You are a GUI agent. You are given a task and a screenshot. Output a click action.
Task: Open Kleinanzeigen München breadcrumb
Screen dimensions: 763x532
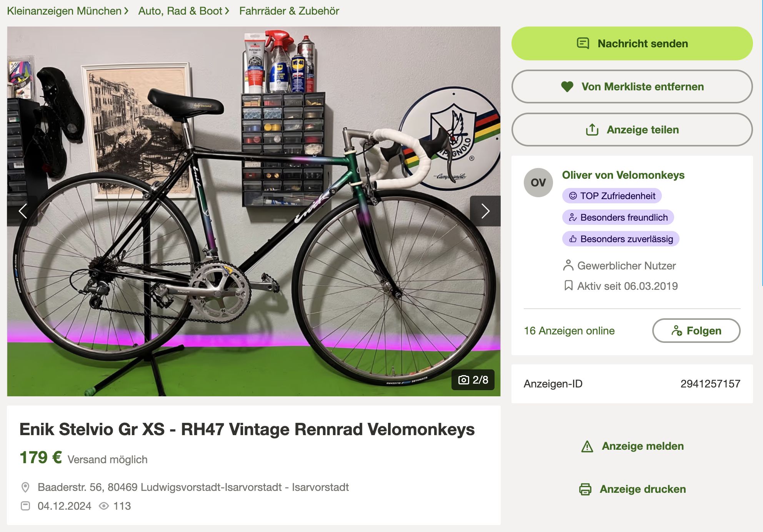point(64,11)
